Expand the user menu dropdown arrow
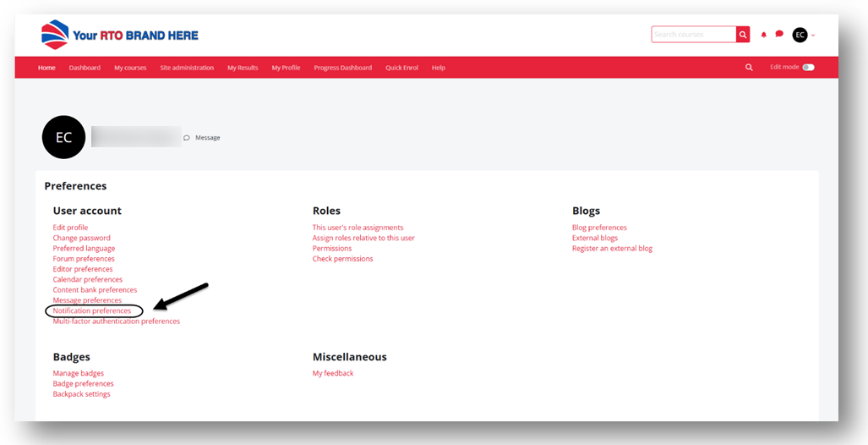This screenshot has height=445, width=868. (813, 36)
